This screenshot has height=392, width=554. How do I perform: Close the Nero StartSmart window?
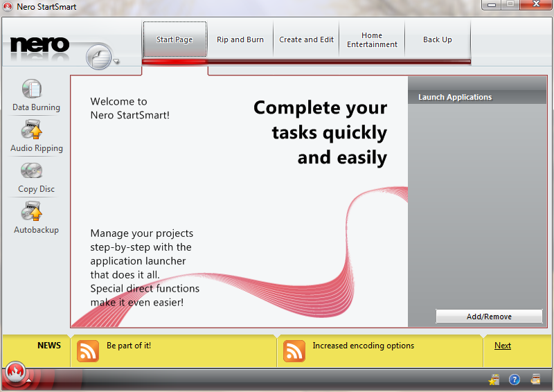pos(536,4)
